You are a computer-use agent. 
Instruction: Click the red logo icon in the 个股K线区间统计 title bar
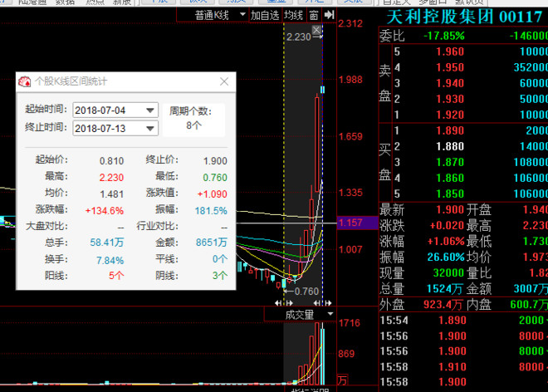[24, 81]
